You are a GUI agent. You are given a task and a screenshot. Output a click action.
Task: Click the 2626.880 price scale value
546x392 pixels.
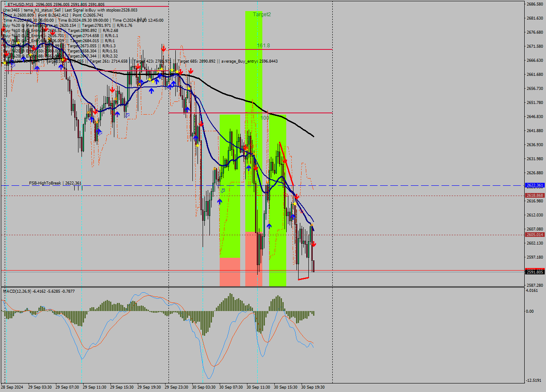coord(535,173)
